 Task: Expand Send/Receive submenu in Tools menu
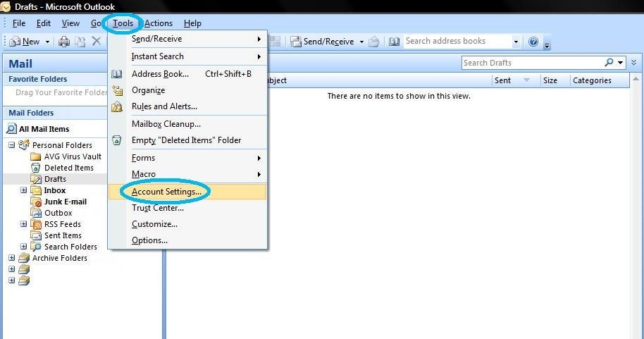point(187,39)
